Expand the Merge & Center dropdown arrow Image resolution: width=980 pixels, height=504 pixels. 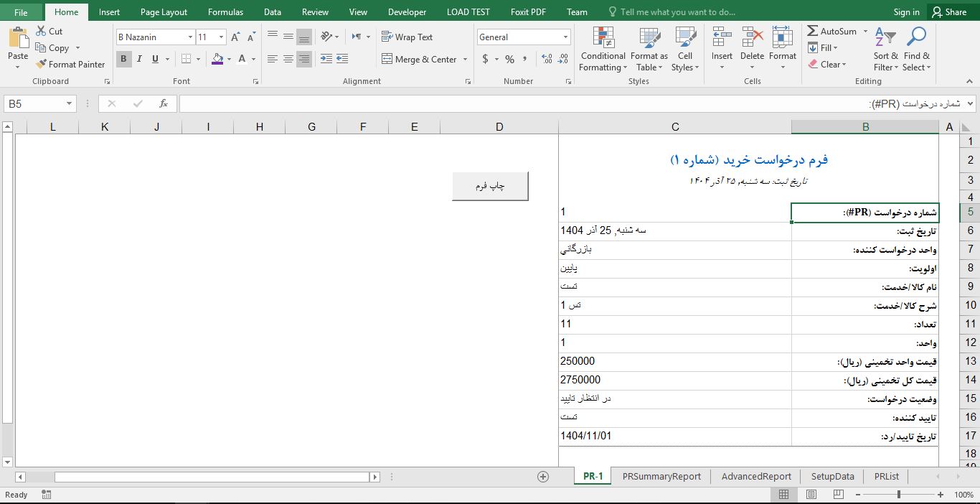click(x=464, y=59)
